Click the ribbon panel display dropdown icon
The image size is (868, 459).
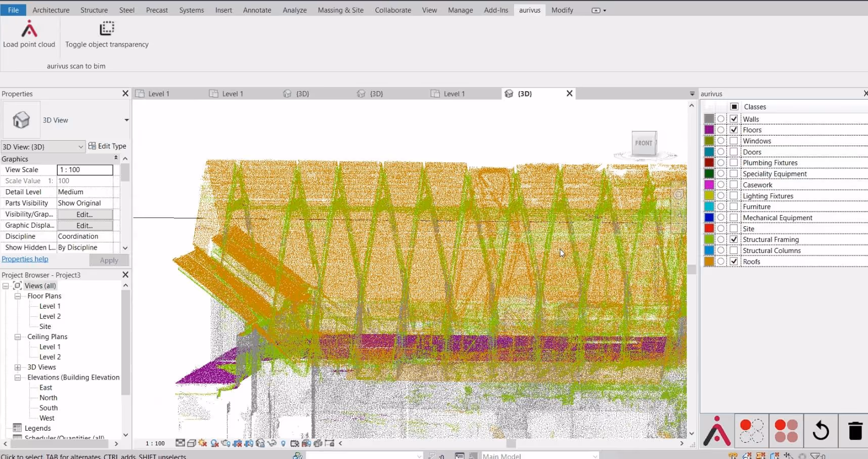coord(599,10)
